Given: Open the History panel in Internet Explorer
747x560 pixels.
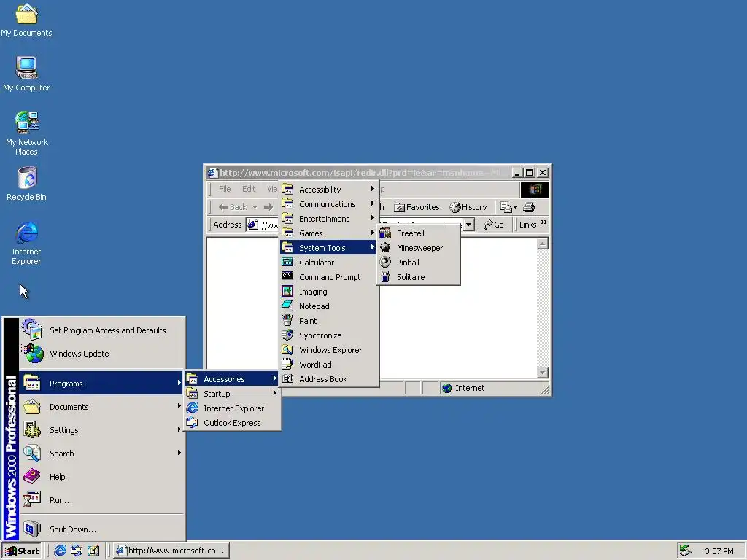Looking at the screenshot, I should (x=468, y=207).
